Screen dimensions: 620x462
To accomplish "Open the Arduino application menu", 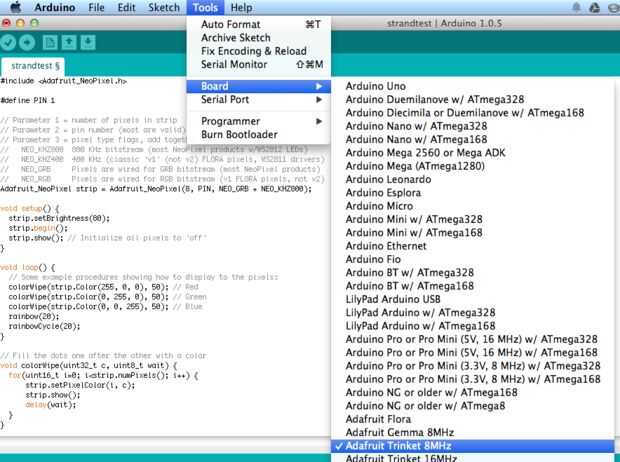I will (x=55, y=8).
